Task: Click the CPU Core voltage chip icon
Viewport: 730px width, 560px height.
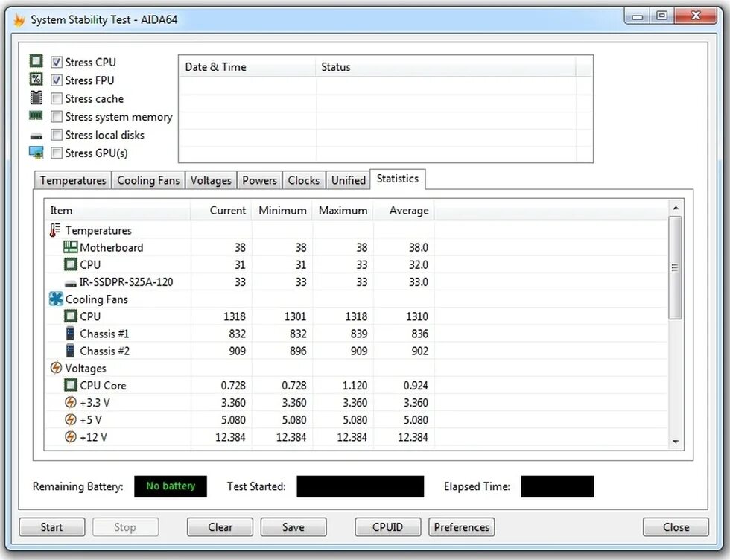Action: (x=70, y=385)
